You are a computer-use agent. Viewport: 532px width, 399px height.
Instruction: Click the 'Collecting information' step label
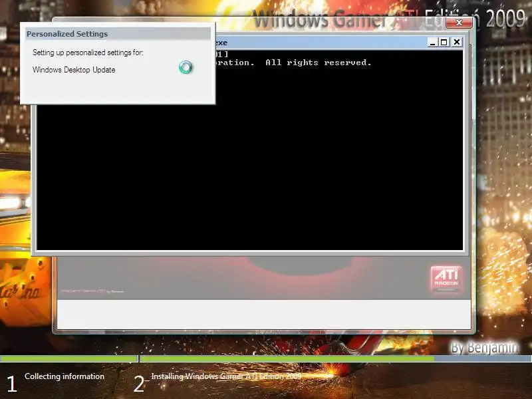(65, 376)
